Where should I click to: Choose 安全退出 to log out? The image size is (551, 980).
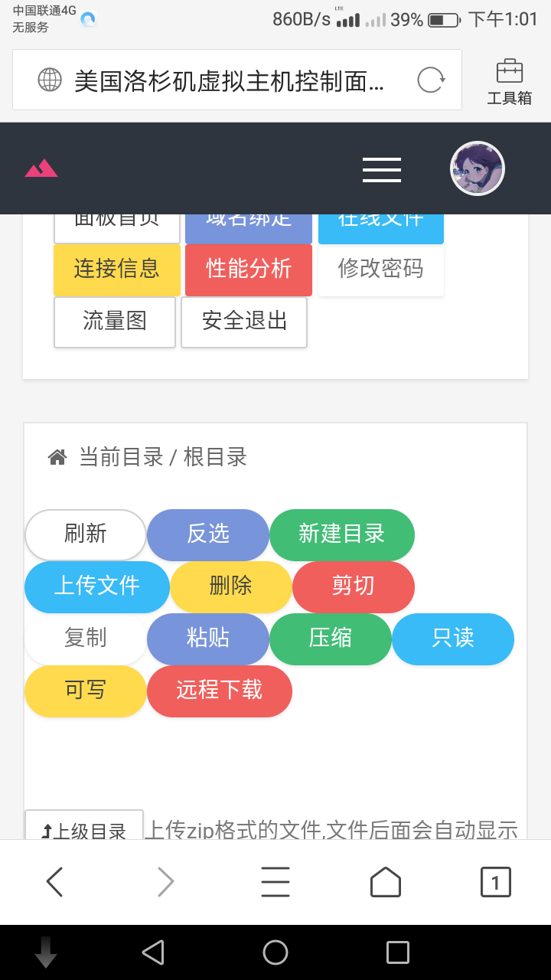(244, 322)
